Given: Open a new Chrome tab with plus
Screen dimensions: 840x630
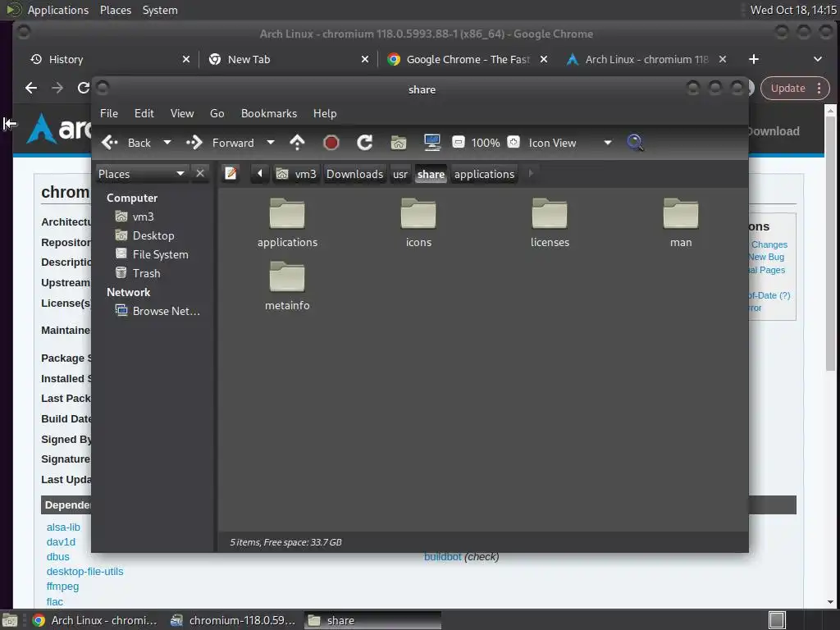Looking at the screenshot, I should click(x=754, y=59).
